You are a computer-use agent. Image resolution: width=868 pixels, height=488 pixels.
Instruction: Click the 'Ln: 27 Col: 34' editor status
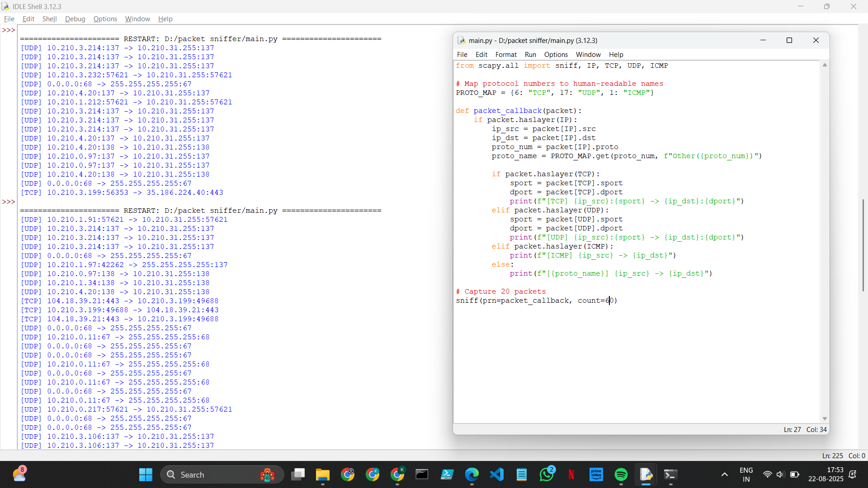pyautogui.click(x=805, y=429)
